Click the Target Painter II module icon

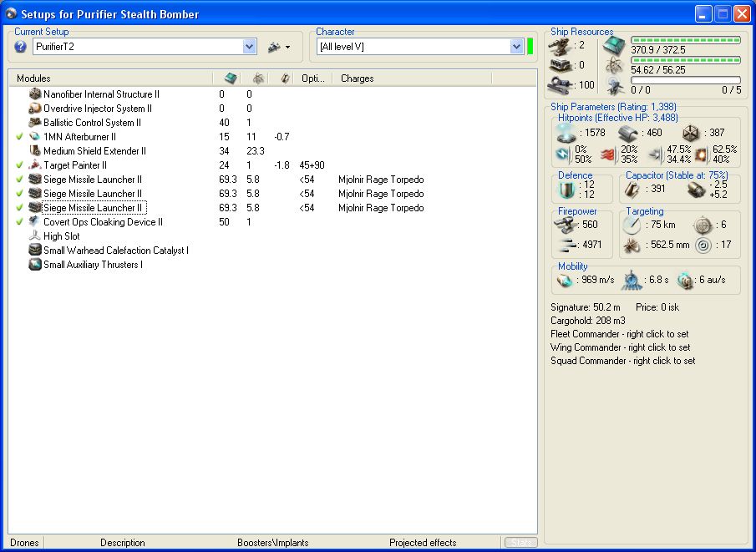(35, 165)
